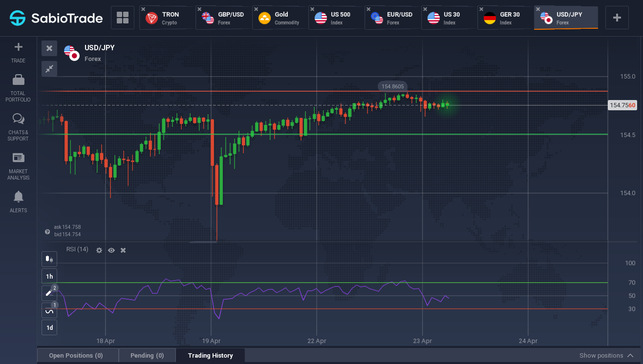Open the indicators wave icon
This screenshot has width=643, height=364.
(49, 310)
